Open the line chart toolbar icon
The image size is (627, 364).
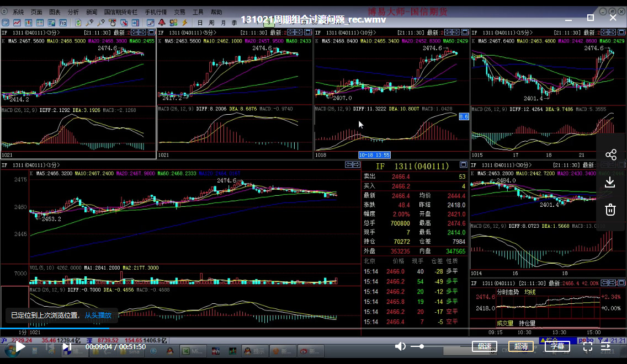(x=17, y=23)
